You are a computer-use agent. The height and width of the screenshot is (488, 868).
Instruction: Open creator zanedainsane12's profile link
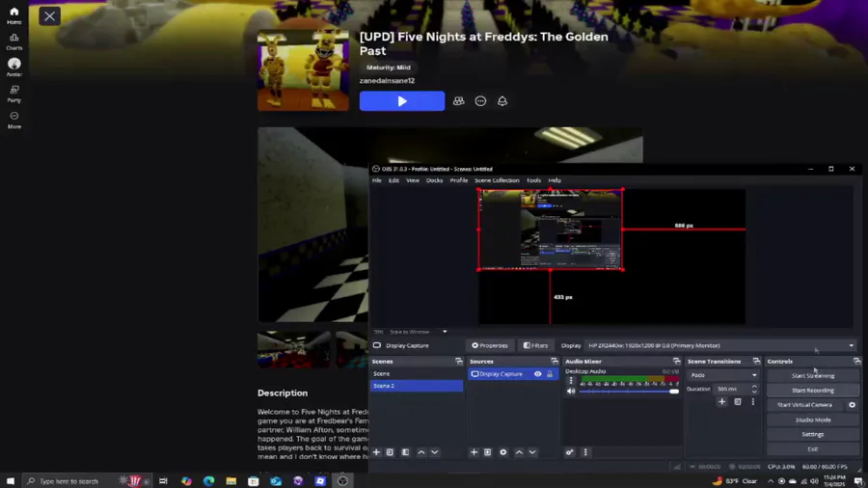[387, 81]
